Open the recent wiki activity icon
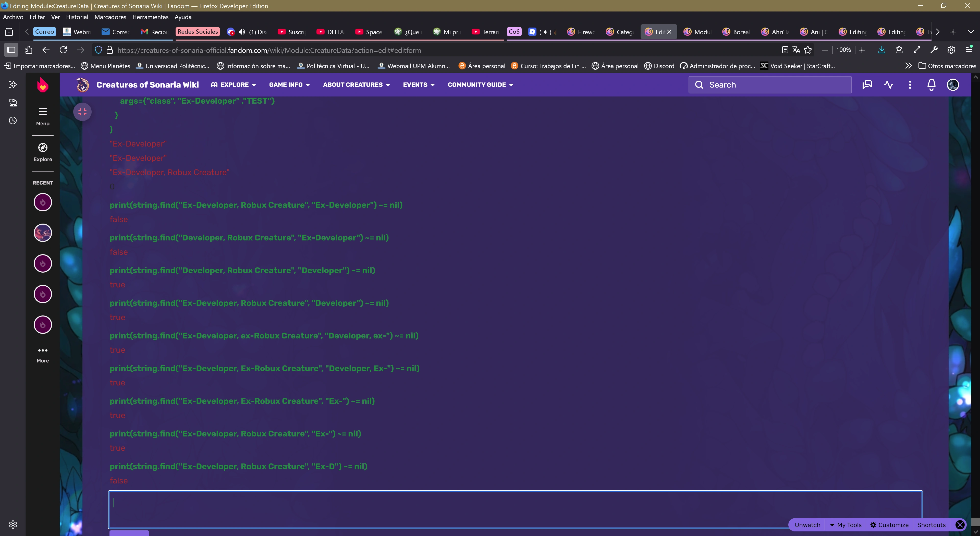The width and height of the screenshot is (980, 536). 888,85
